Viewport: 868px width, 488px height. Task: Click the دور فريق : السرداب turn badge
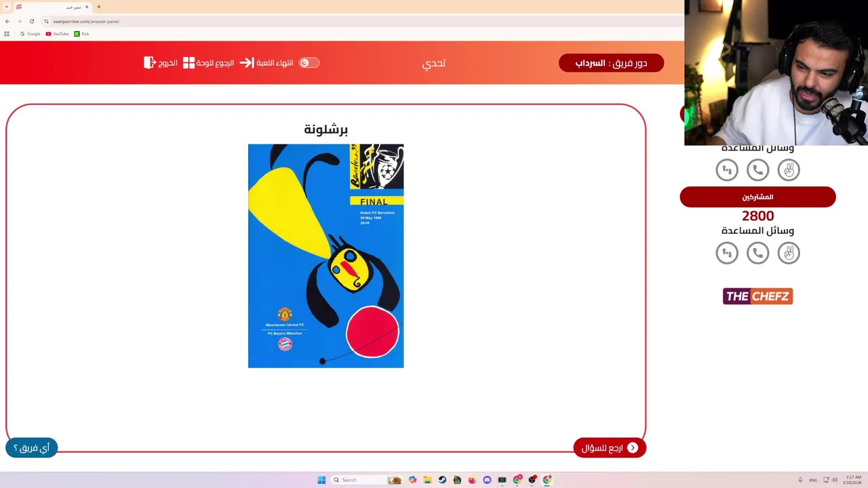tap(611, 63)
